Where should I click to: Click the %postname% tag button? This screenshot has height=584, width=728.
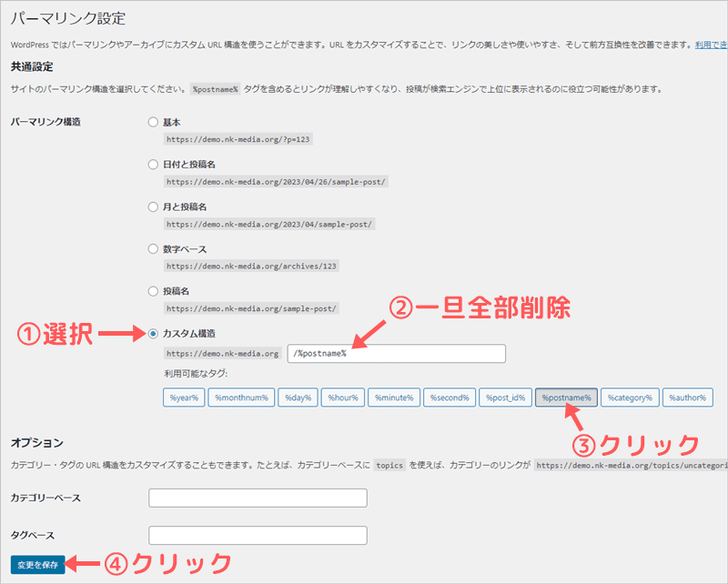coord(566,398)
